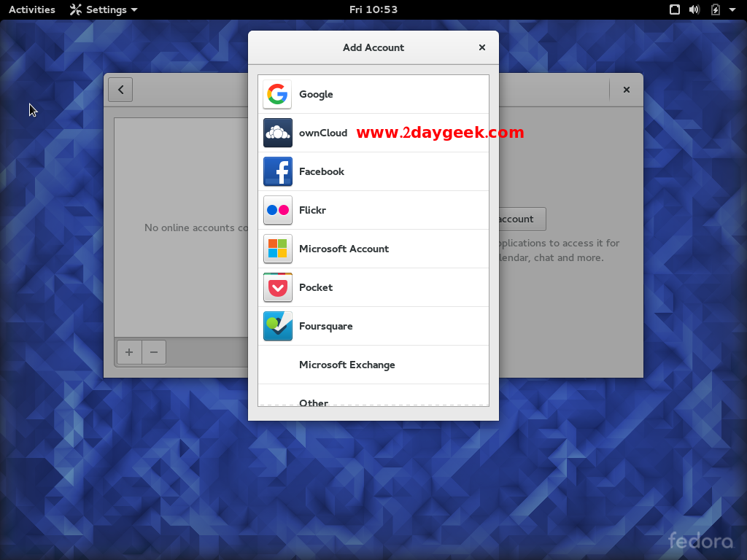The image size is (747, 560).
Task: Choose the Facebook label in the list
Action: 322,171
